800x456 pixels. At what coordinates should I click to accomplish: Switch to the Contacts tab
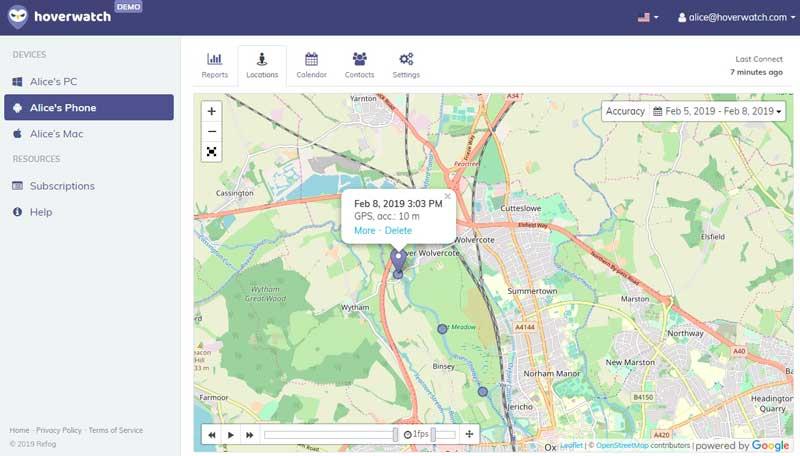(359, 65)
